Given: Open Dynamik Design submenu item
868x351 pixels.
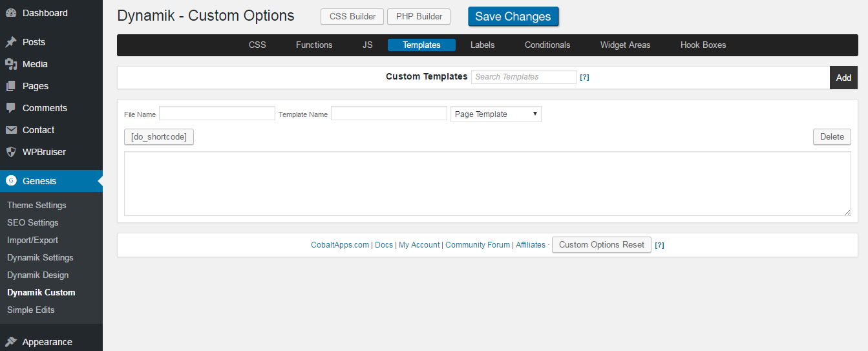Looking at the screenshot, I should click(37, 275).
